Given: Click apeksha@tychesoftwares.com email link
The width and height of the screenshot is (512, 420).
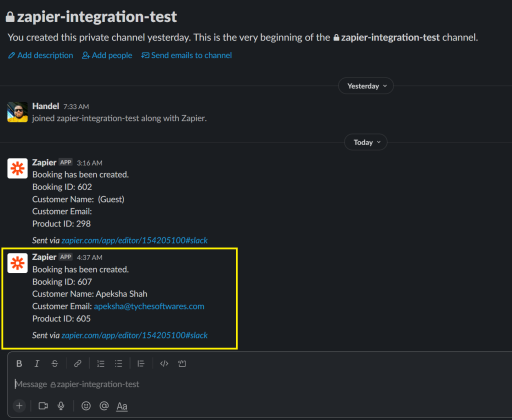Looking at the screenshot, I should coord(149,306).
